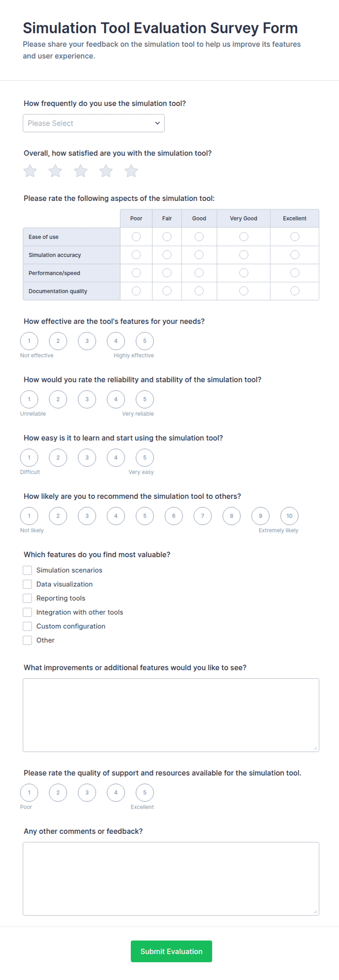Focus the improvements and additional features text area
This screenshot has height=980, width=339.
[171, 715]
